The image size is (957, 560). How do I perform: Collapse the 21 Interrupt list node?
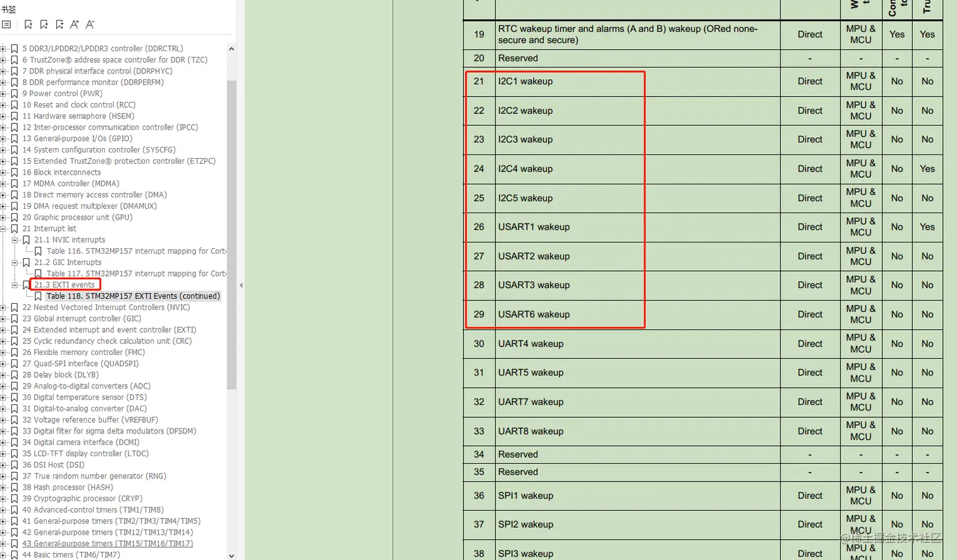point(3,229)
